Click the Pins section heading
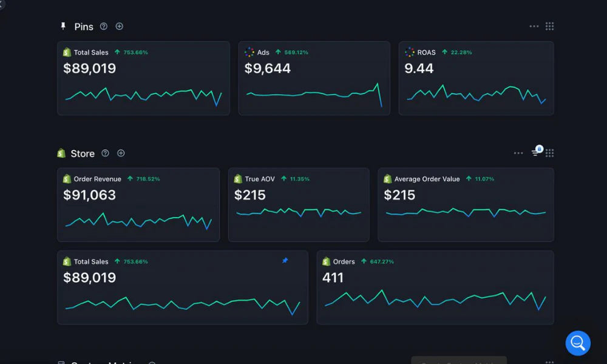 point(84,27)
